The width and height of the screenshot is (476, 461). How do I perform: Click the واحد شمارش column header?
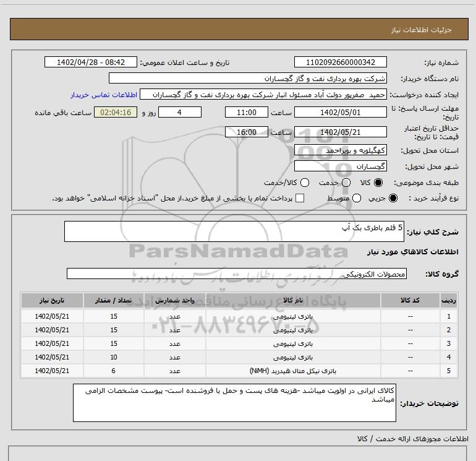[175, 300]
